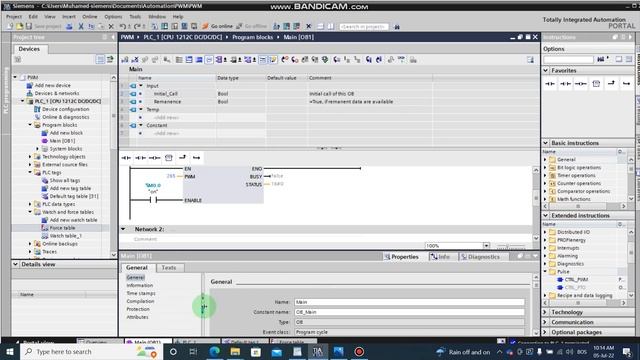Screen dimensions: 640x360
Task: Insert a normally closed contact from Favorites panel
Action: point(565,84)
